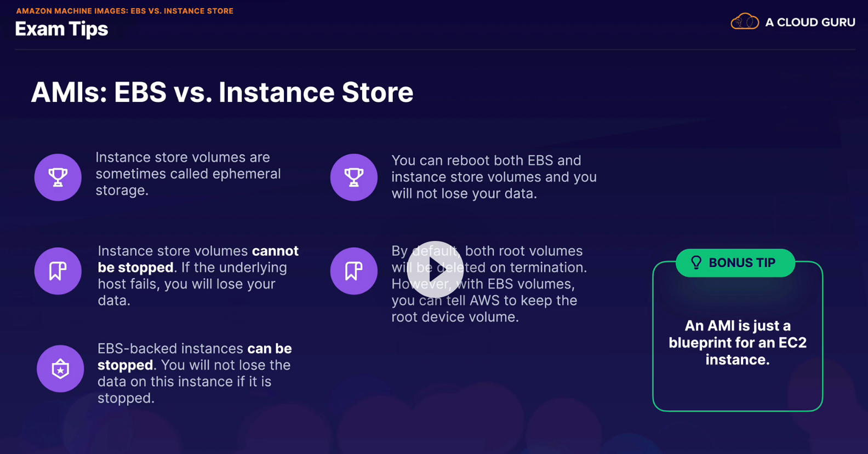Screen dimensions: 868x454
Task: Click the play button overlay on the video
Action: pos(435,269)
